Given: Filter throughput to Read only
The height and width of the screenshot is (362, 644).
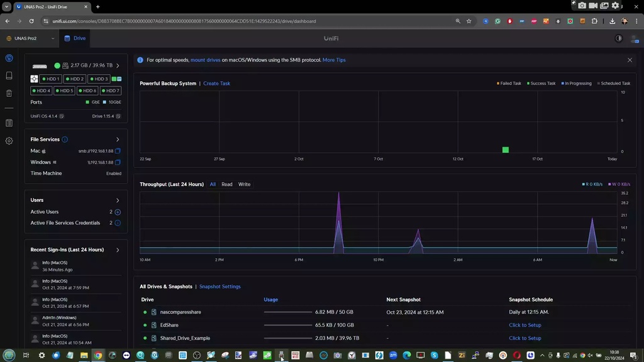Looking at the screenshot, I should (x=226, y=184).
